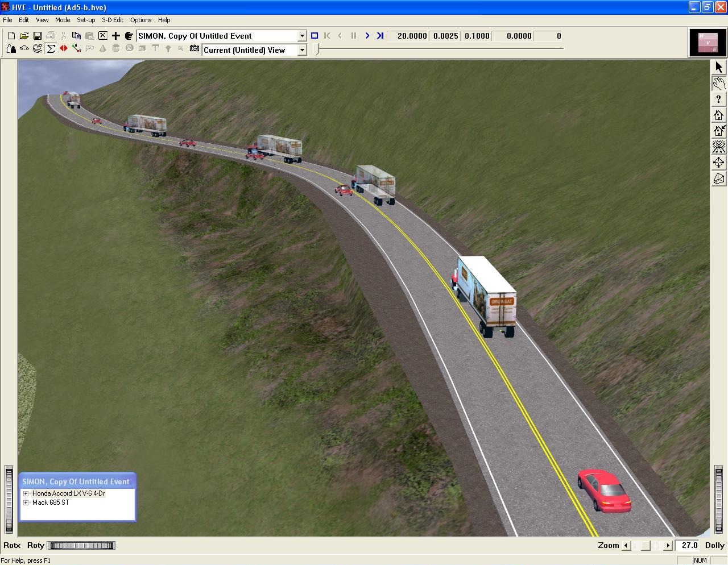The image size is (728, 565).
Task: Click the vehicle car icon in toolbar
Action: 24,49
